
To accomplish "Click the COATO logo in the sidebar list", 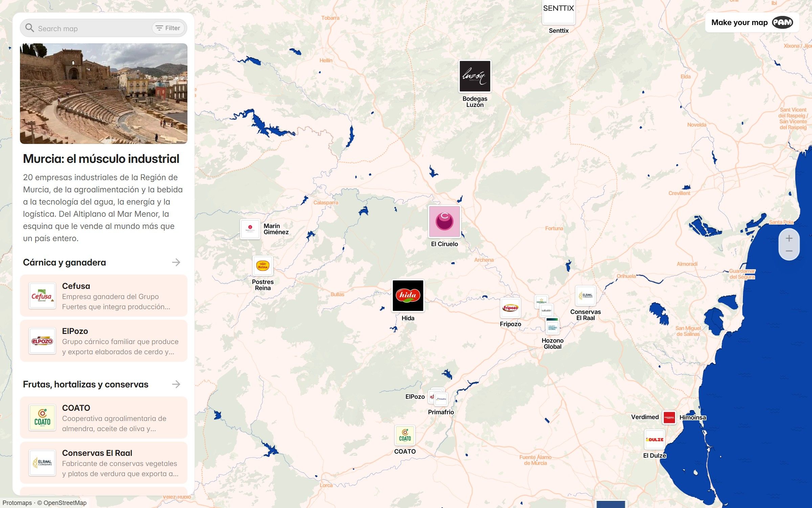I will (42, 418).
